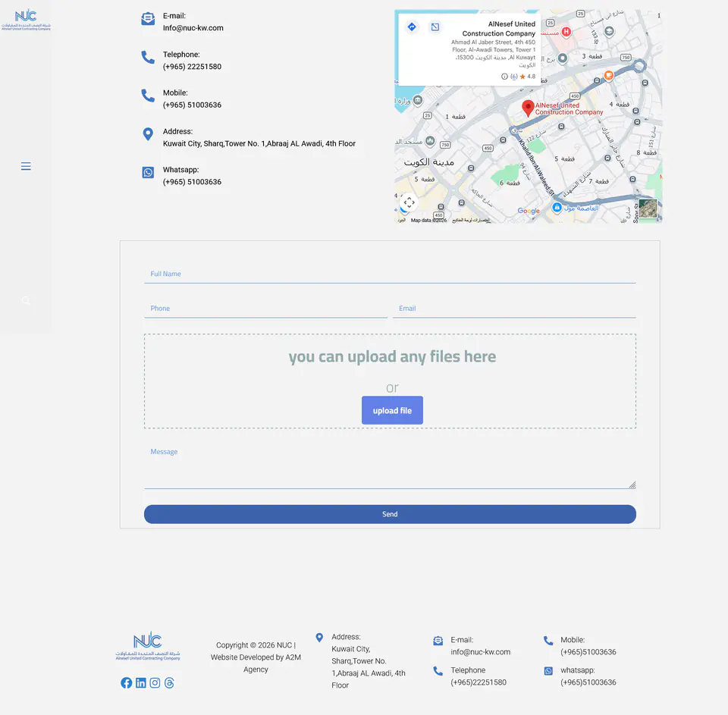
Task: Click the footer Telephone icon
Action: [438, 671]
